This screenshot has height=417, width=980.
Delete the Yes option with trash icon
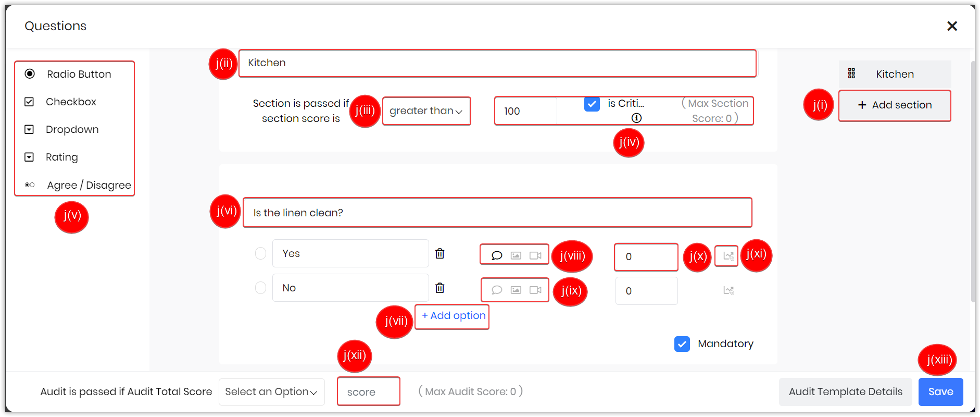coord(440,253)
